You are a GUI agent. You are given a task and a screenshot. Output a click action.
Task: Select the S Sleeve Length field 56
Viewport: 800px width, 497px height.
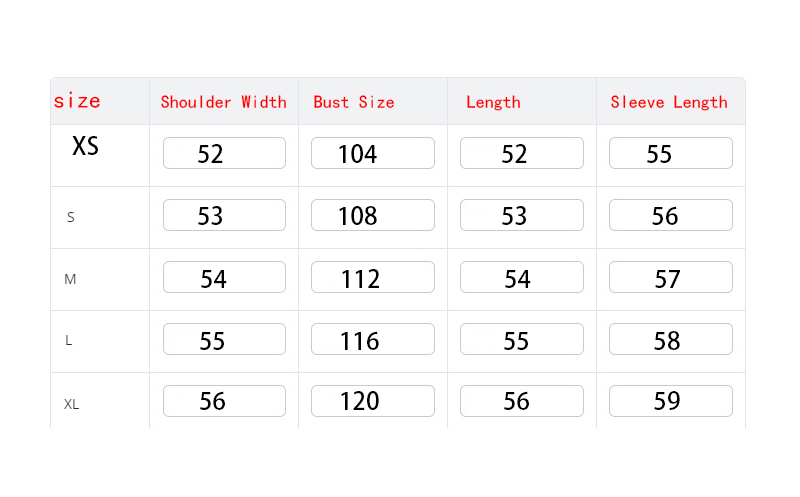670,215
